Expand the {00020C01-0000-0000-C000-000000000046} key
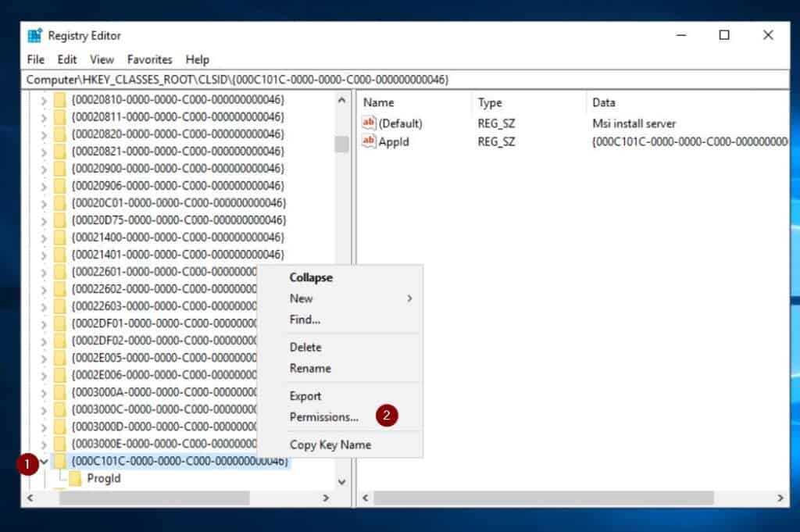The width and height of the screenshot is (800, 532). 44,204
